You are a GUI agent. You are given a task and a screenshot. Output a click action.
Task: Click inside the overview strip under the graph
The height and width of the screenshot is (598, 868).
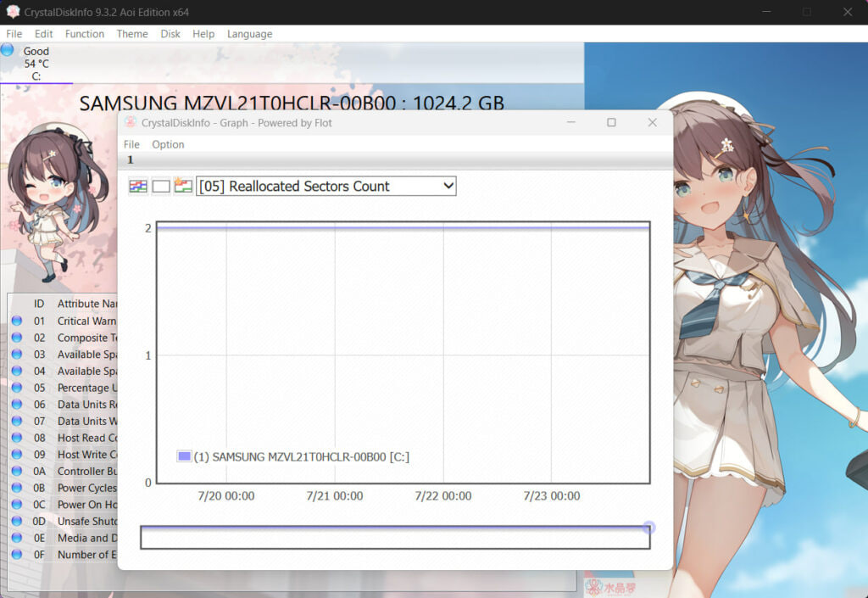(x=395, y=538)
